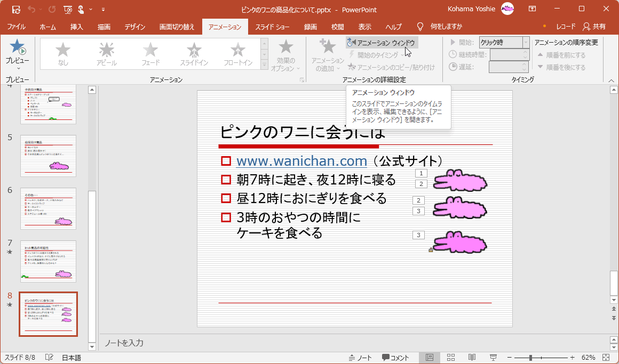Start Slide Show from the status bar icon

pos(493,357)
